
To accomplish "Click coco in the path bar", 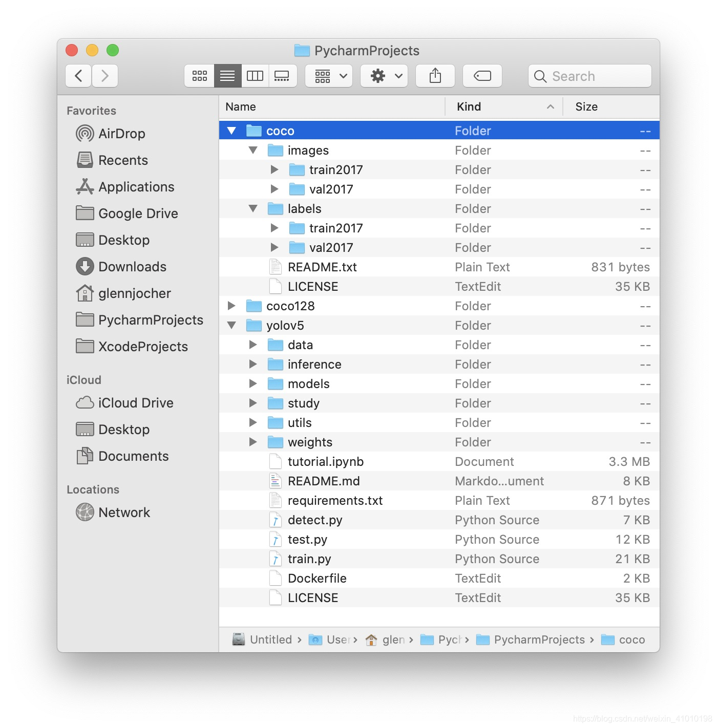I will pos(623,640).
